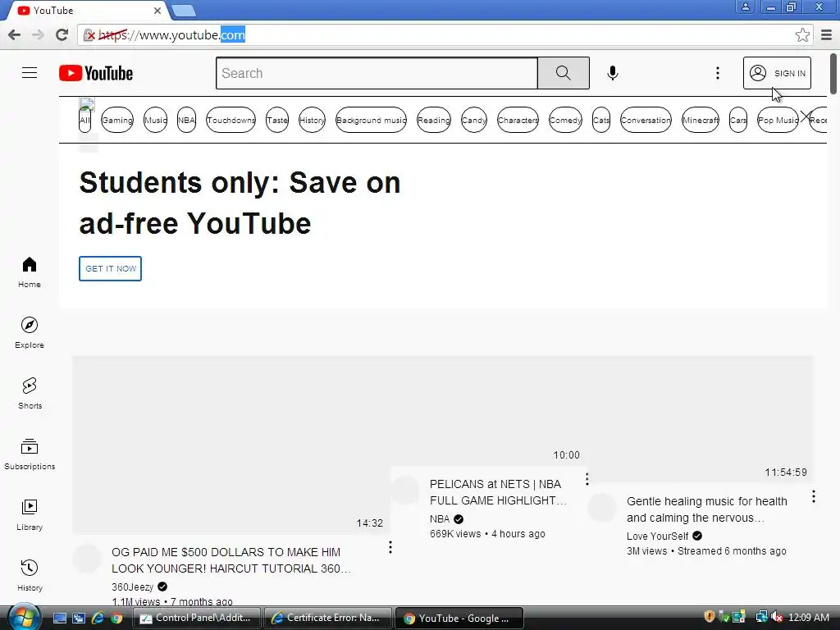
Task: Click the muted volume tray icon
Action: coord(776,617)
